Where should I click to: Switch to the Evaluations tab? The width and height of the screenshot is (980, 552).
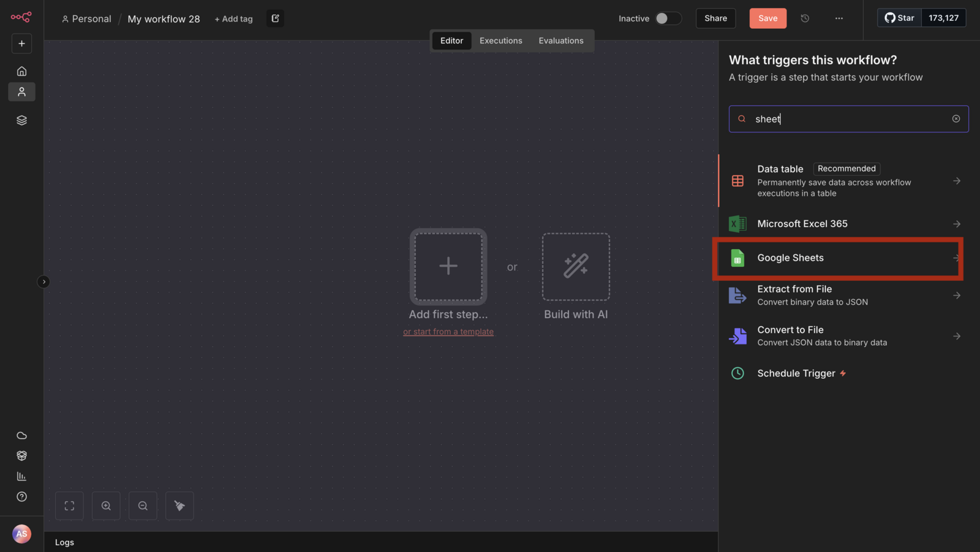(x=561, y=40)
